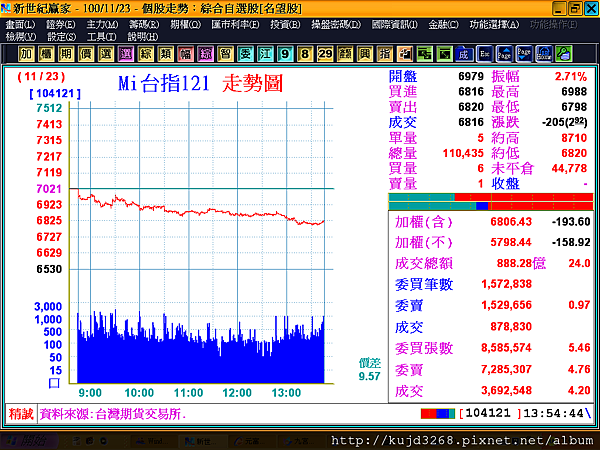Viewport: 600px width, 450px height.
Task: Click the 成交總額 value 888.28億
Action: (x=521, y=263)
